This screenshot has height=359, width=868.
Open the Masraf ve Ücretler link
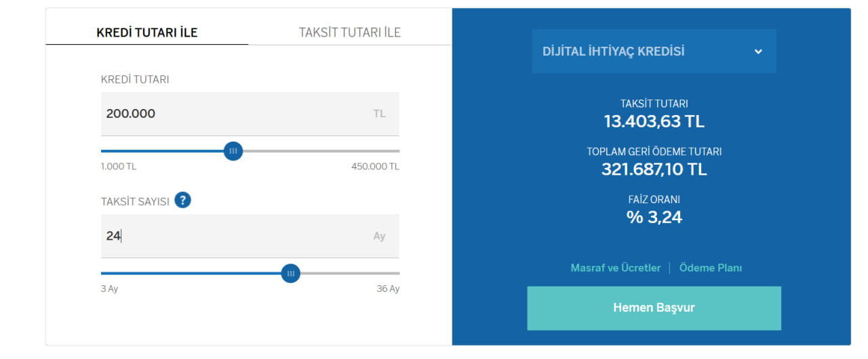point(616,268)
